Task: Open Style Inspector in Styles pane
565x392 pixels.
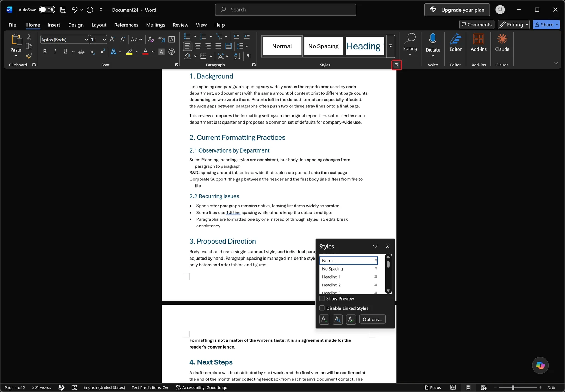Action: [338, 320]
